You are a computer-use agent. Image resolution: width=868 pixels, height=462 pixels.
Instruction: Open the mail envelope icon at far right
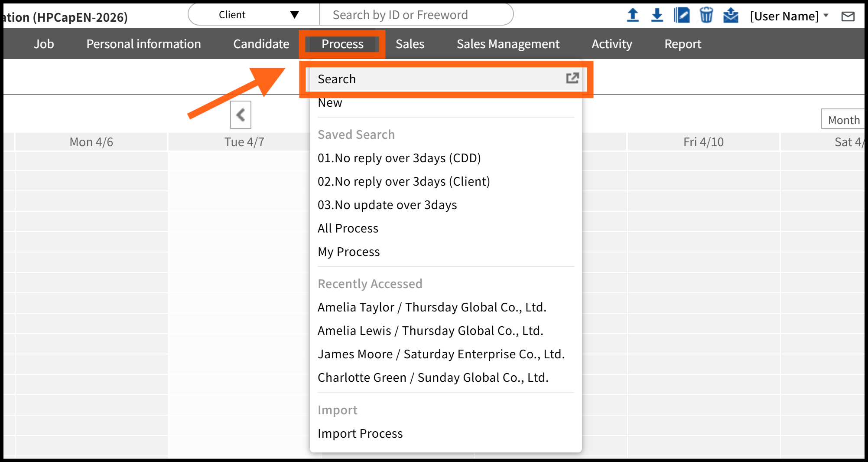tap(848, 16)
